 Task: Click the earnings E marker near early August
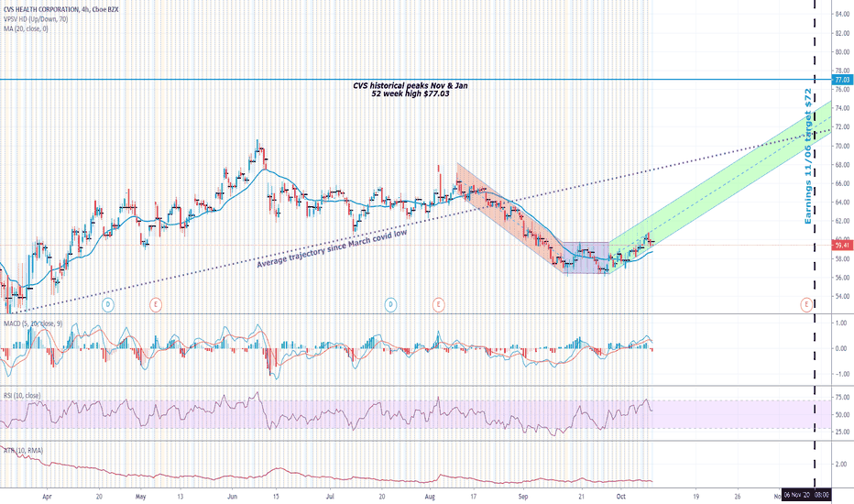tap(438, 304)
